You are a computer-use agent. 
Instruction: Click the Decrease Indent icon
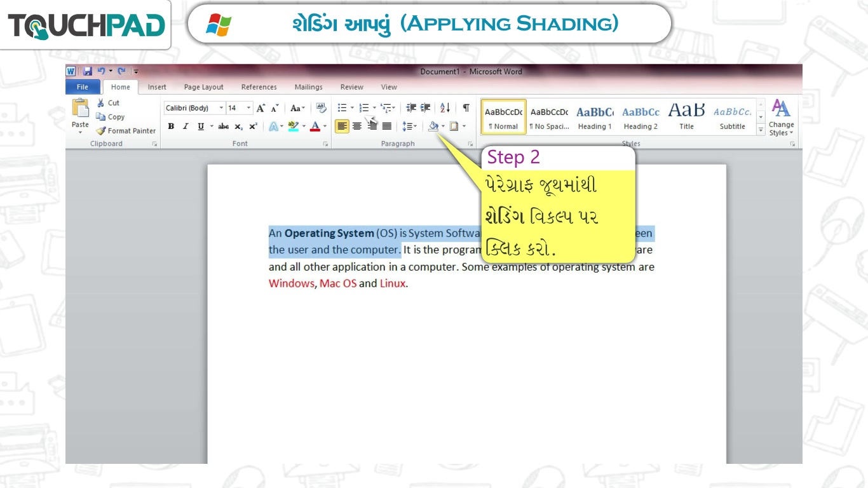pyautogui.click(x=410, y=108)
